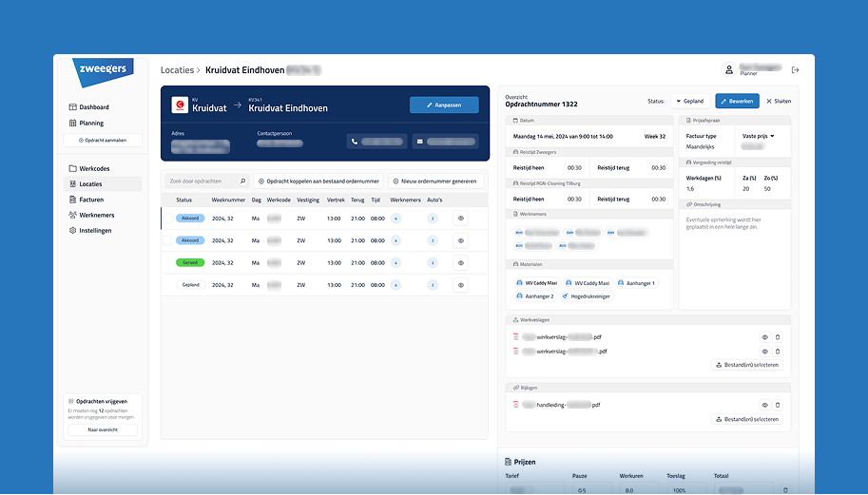The height and width of the screenshot is (495, 868).
Task: Open Planning in the sidebar
Action: coord(91,123)
